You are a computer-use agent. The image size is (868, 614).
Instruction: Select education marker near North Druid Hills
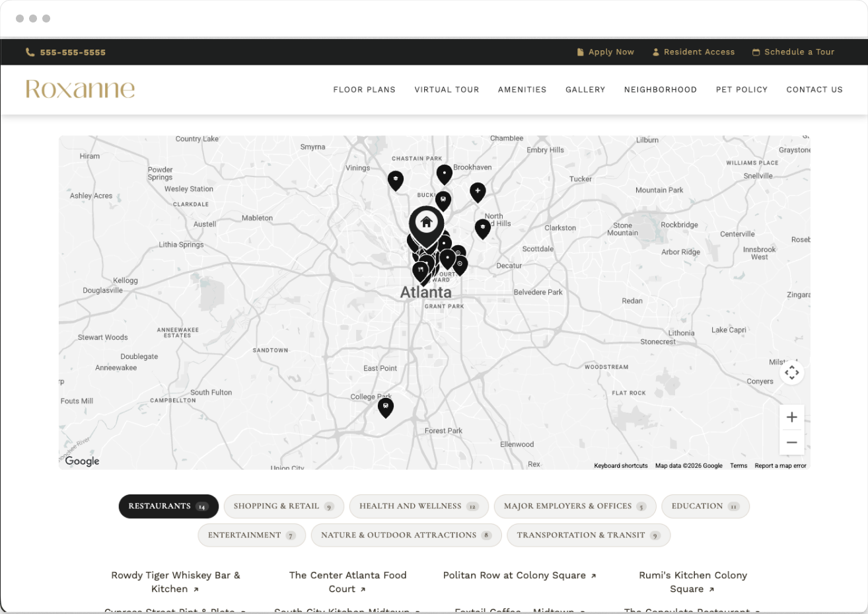(483, 228)
